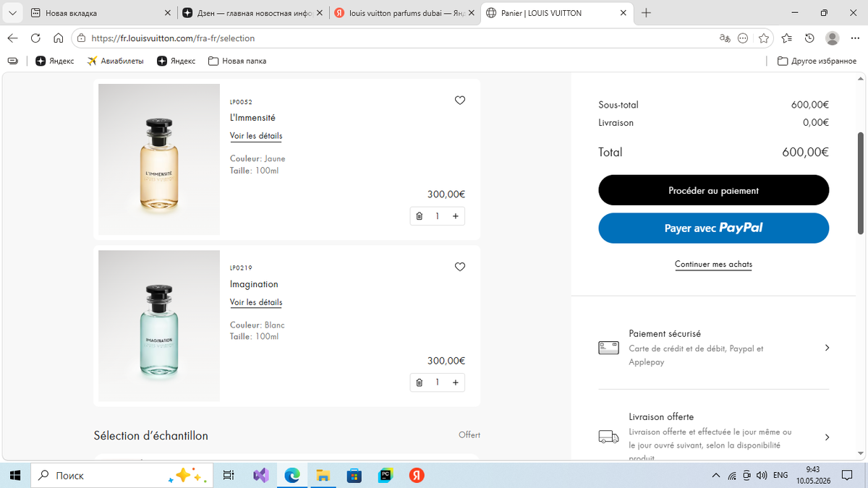Viewport: 868px width, 488px height.
Task: Change ENG input language
Action: pos(780,475)
